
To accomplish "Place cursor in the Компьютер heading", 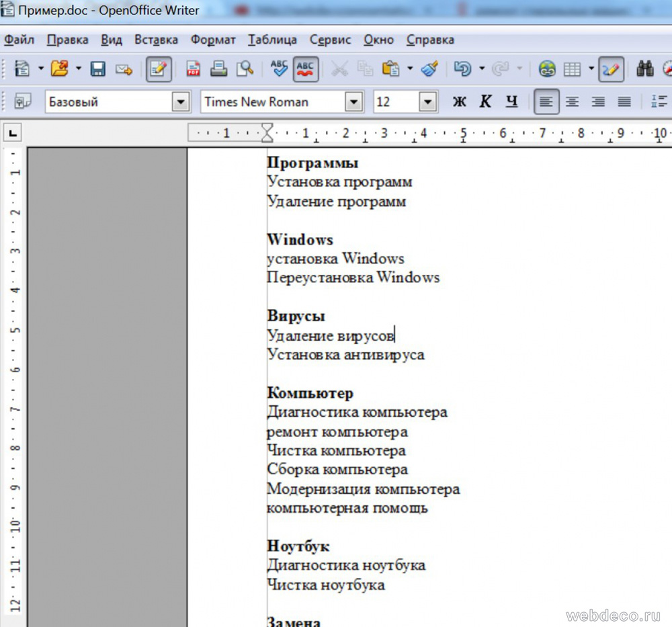I will point(310,392).
